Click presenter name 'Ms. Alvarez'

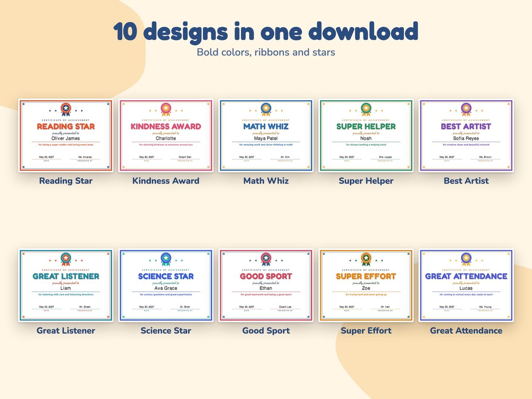point(85,157)
